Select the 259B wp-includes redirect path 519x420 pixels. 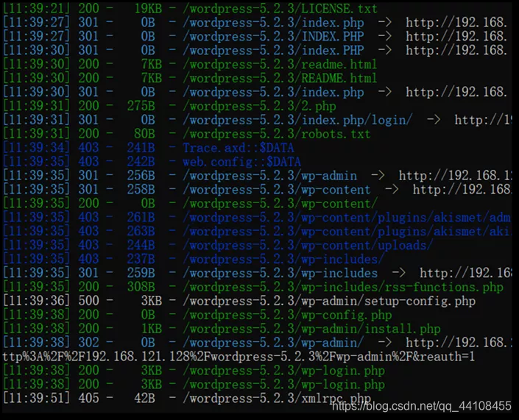[280, 272]
